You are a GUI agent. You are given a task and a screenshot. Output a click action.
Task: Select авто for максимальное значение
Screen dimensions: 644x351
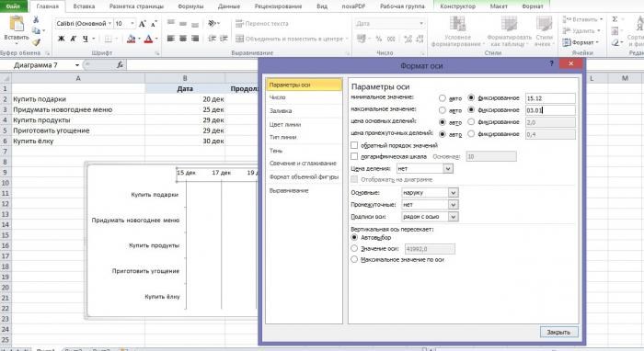coord(443,110)
